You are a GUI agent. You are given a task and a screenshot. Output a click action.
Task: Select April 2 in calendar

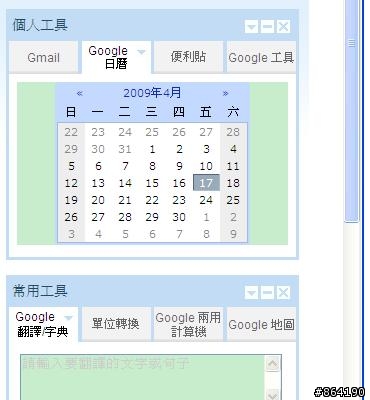pyautogui.click(x=179, y=149)
